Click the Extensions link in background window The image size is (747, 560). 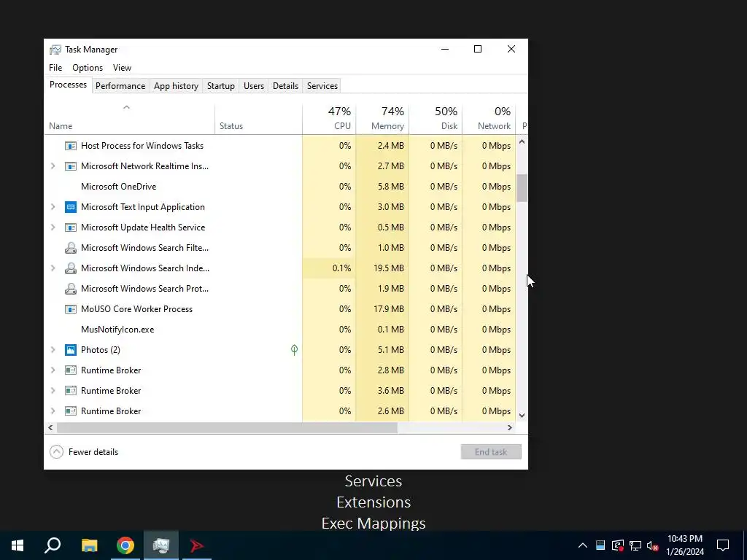pos(373,502)
